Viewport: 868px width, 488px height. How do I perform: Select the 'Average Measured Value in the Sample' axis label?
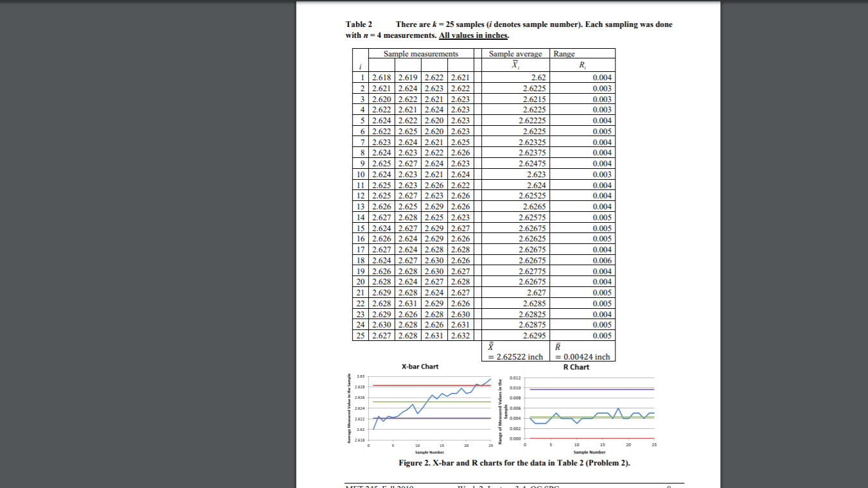click(x=350, y=408)
